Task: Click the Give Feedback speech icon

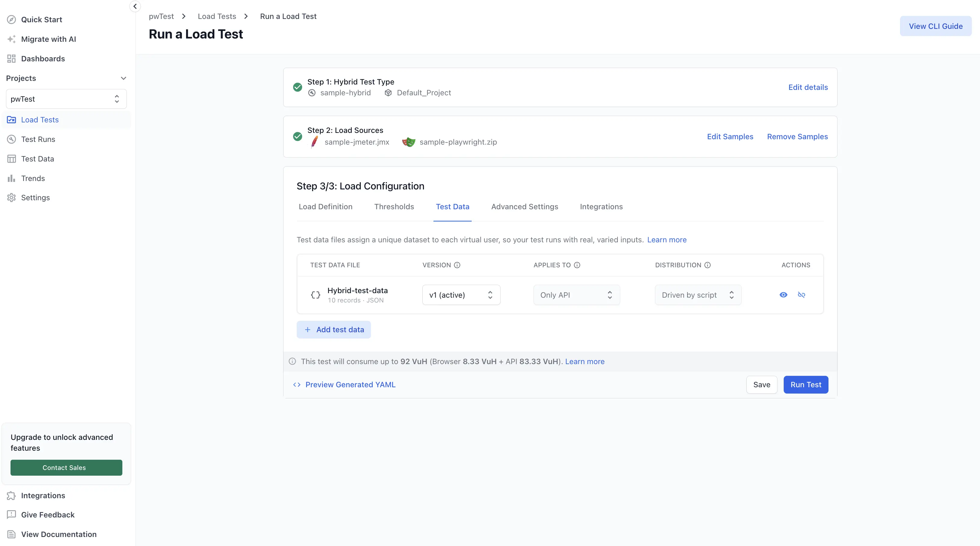Action: point(11,515)
